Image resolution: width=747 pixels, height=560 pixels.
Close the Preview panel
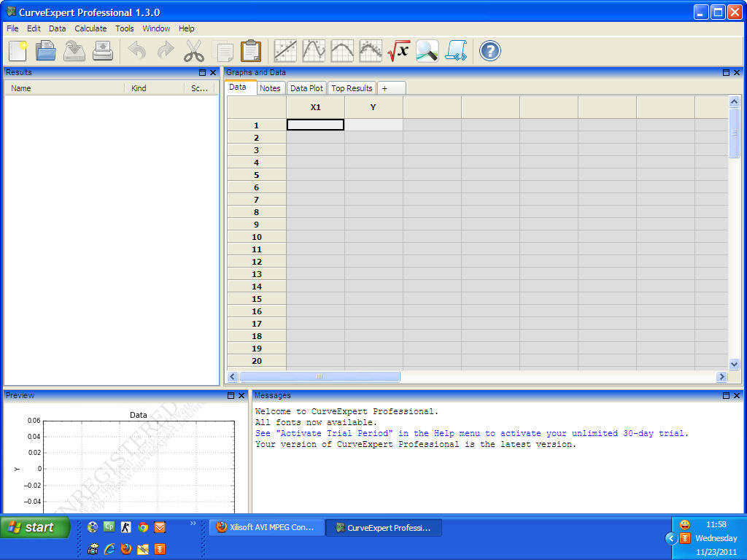tap(241, 395)
